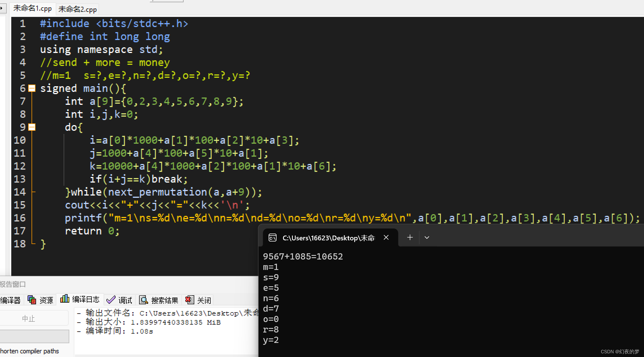Close the terminal tab with X
This screenshot has height=357, width=644.
[386, 238]
